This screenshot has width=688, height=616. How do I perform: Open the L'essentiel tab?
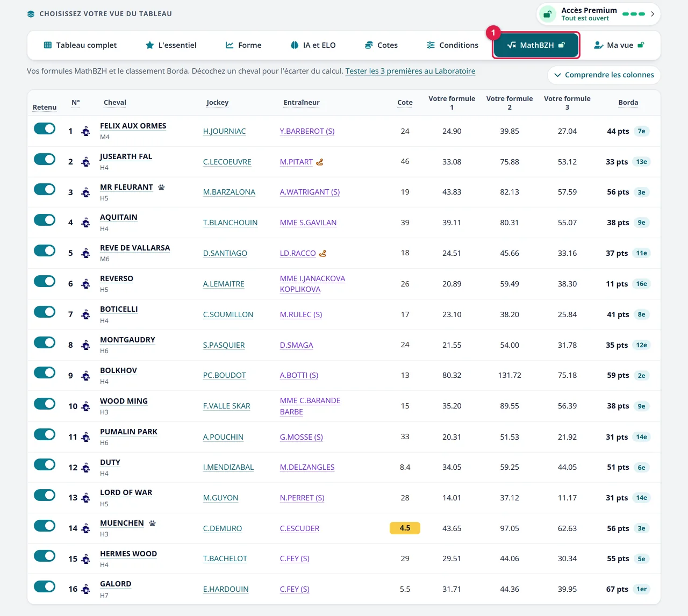pos(171,45)
